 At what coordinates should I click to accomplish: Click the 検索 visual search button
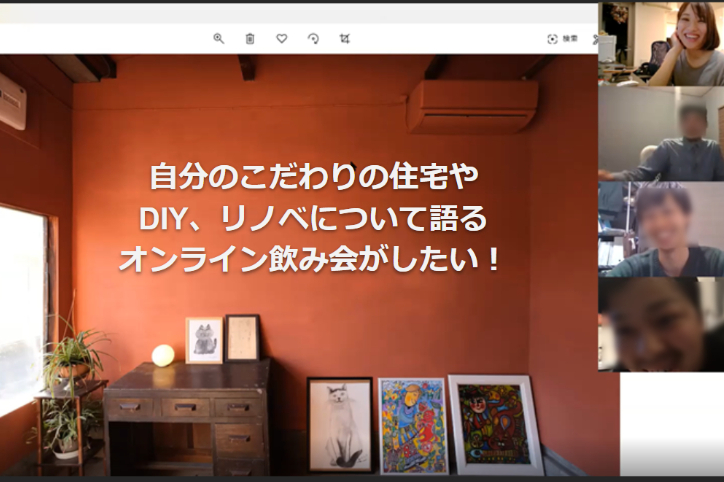(562, 39)
